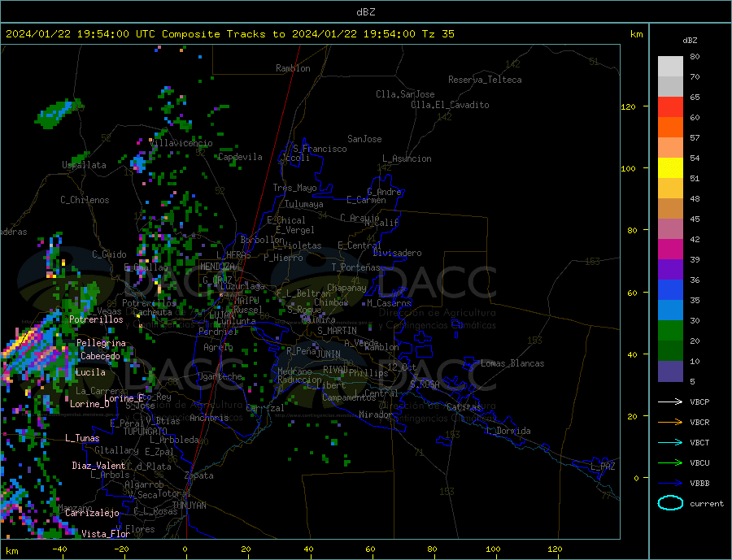Click the Mirador label
The height and width of the screenshot is (560, 732).
[x=375, y=415]
